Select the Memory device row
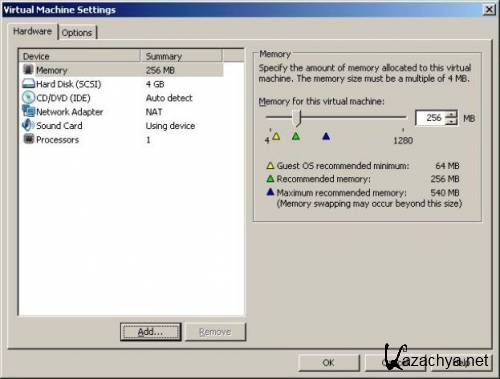The width and height of the screenshot is (500, 379). (122, 70)
